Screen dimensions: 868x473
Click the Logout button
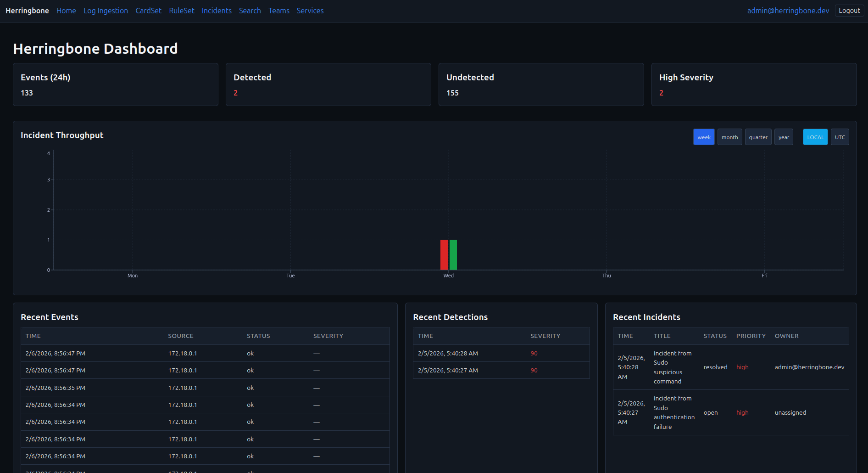(x=849, y=10)
